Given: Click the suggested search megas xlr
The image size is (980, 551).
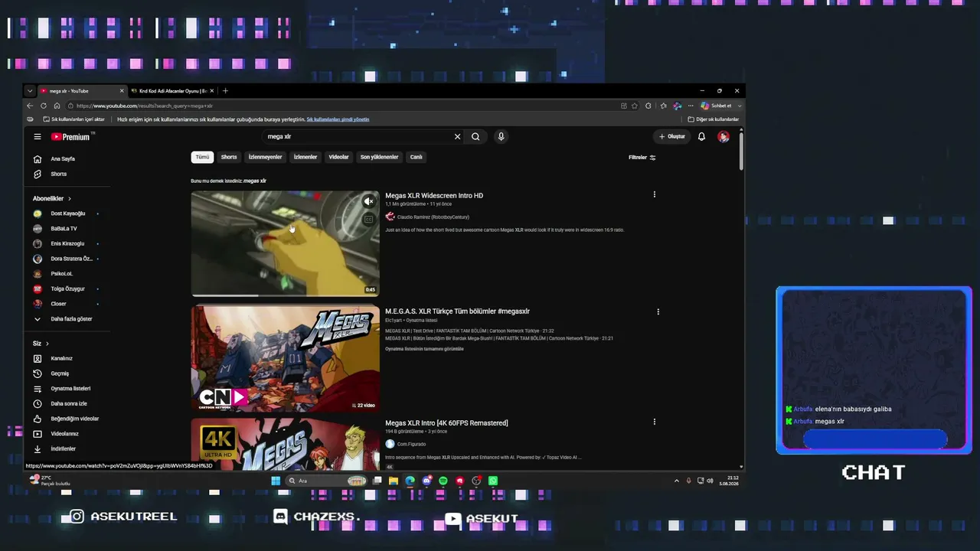Looking at the screenshot, I should click(x=255, y=181).
